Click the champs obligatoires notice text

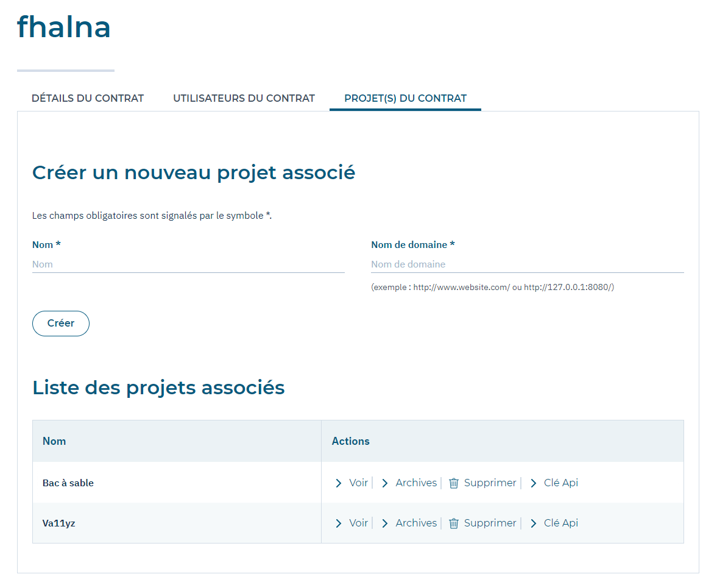[152, 215]
